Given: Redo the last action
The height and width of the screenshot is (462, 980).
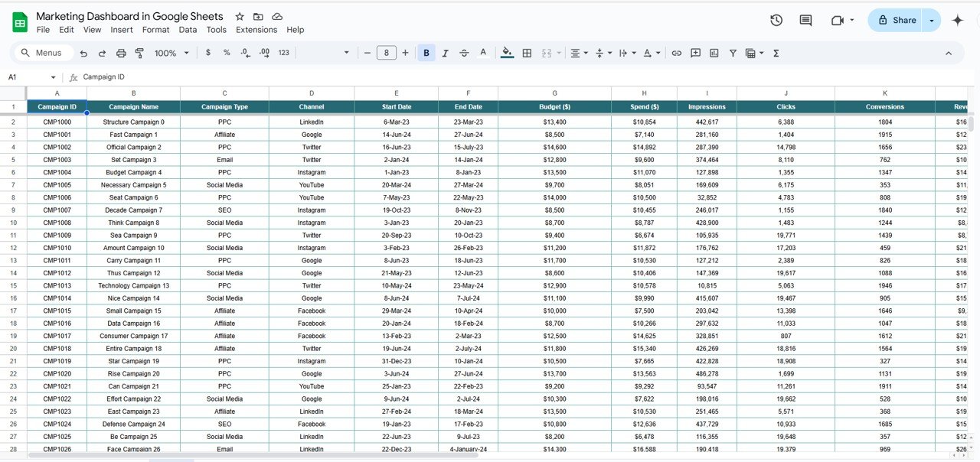Looking at the screenshot, I should tap(102, 53).
